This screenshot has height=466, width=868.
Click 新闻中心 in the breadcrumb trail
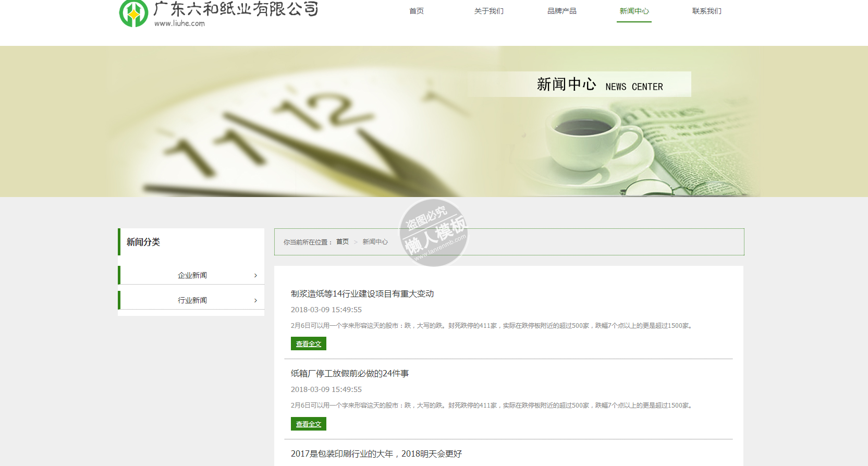click(375, 242)
